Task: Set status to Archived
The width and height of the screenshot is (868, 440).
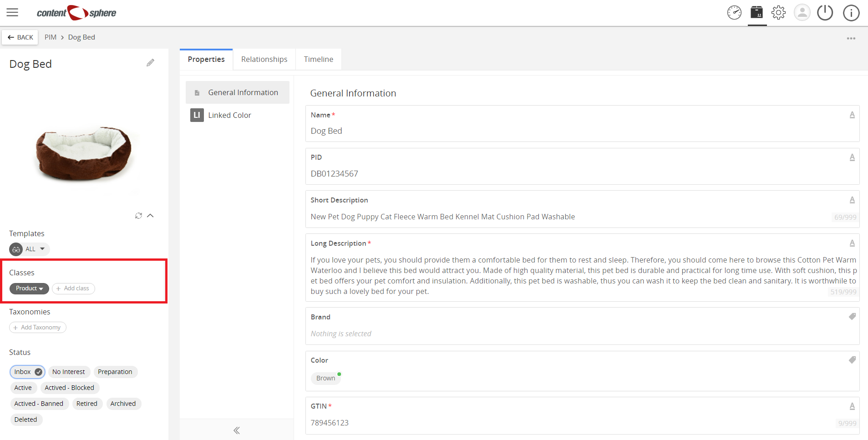Action: click(x=123, y=404)
